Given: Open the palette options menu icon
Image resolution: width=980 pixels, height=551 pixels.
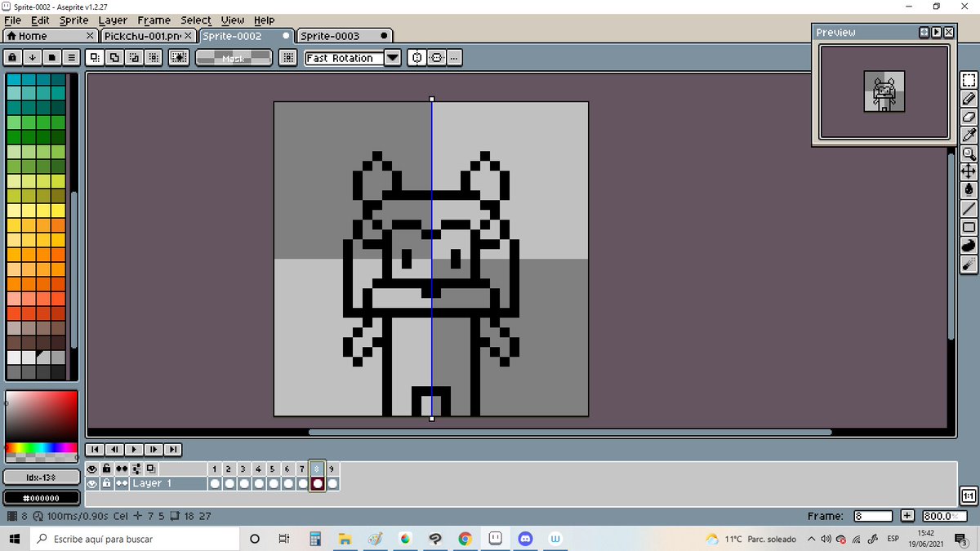Looking at the screenshot, I should pos(71,58).
